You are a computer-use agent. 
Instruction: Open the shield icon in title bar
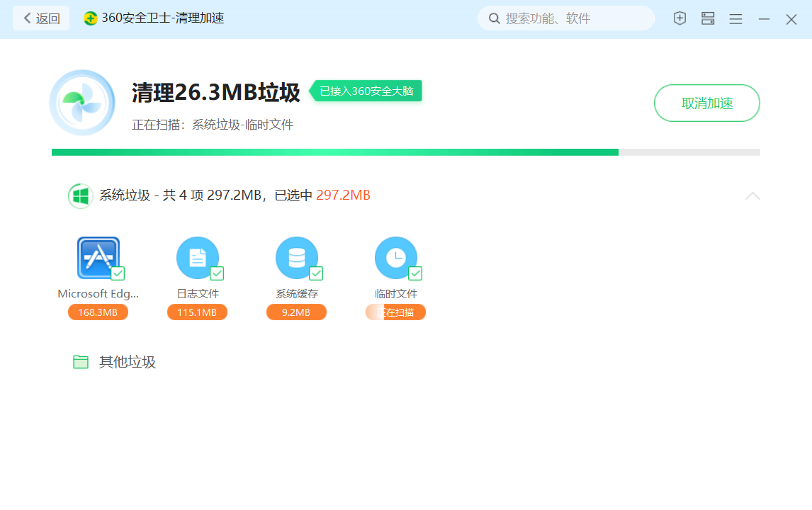pyautogui.click(x=680, y=19)
